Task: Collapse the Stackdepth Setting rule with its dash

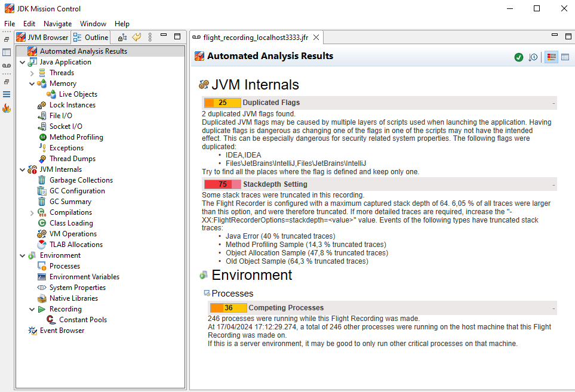Action: click(x=554, y=184)
